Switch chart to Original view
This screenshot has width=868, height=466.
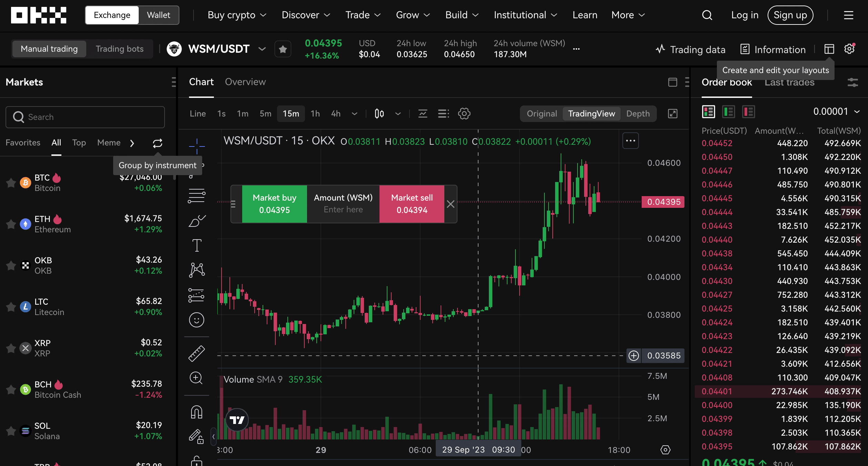pyautogui.click(x=542, y=114)
